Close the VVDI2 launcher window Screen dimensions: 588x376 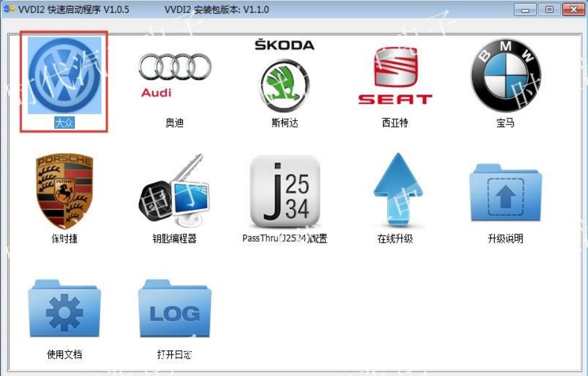point(573,9)
